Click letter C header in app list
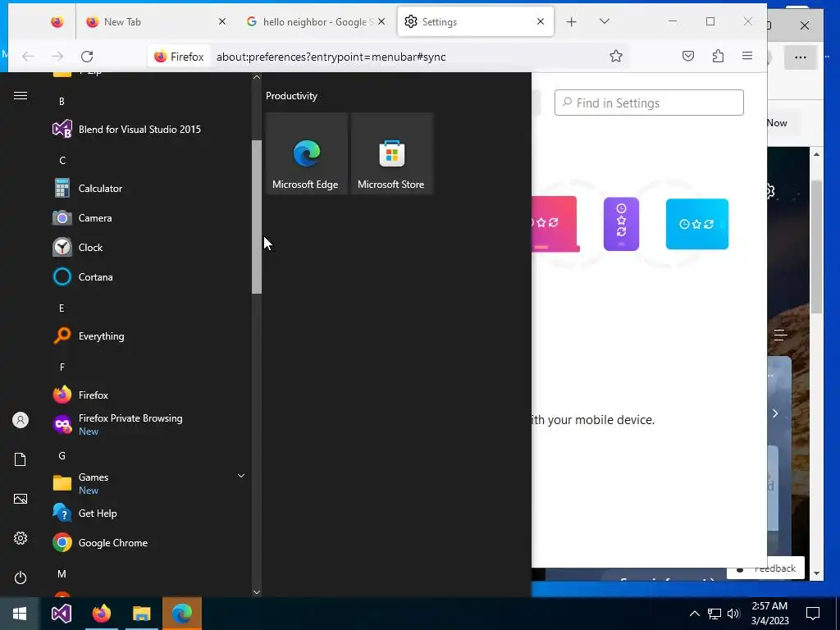The image size is (840, 630). tap(62, 160)
